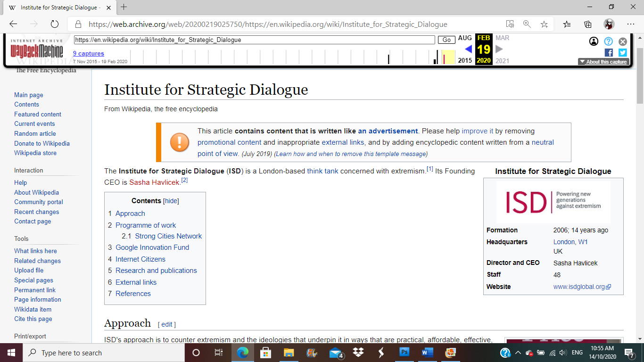
Task: Open the browser Settings and more menu
Action: click(631, 24)
